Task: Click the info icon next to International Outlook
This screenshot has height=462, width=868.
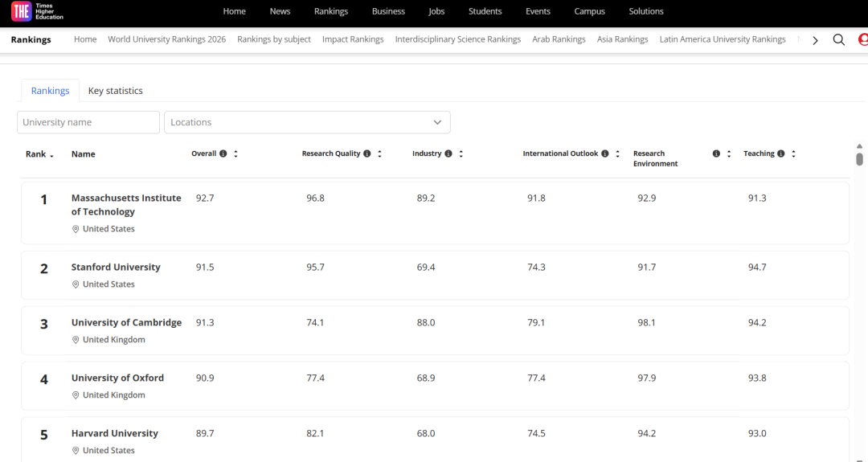Action: (x=605, y=153)
